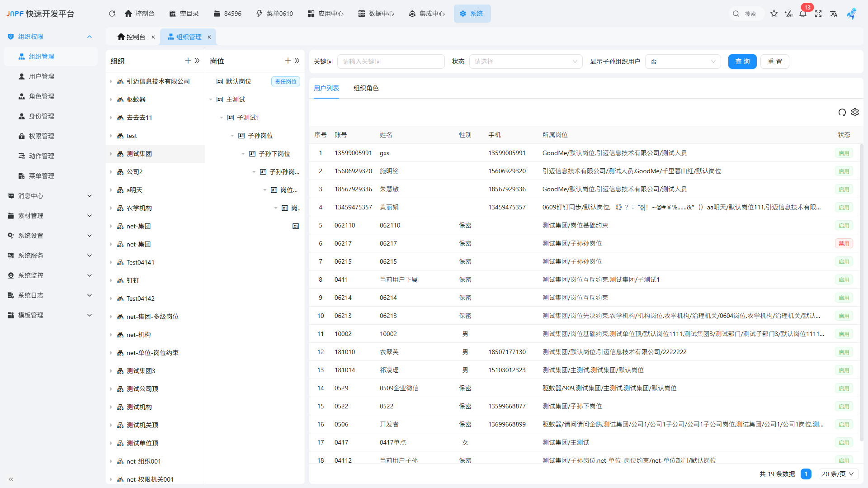Image resolution: width=868 pixels, height=488 pixels.
Task: Expand the 系统监控 menu group
Action: [x=51, y=275]
